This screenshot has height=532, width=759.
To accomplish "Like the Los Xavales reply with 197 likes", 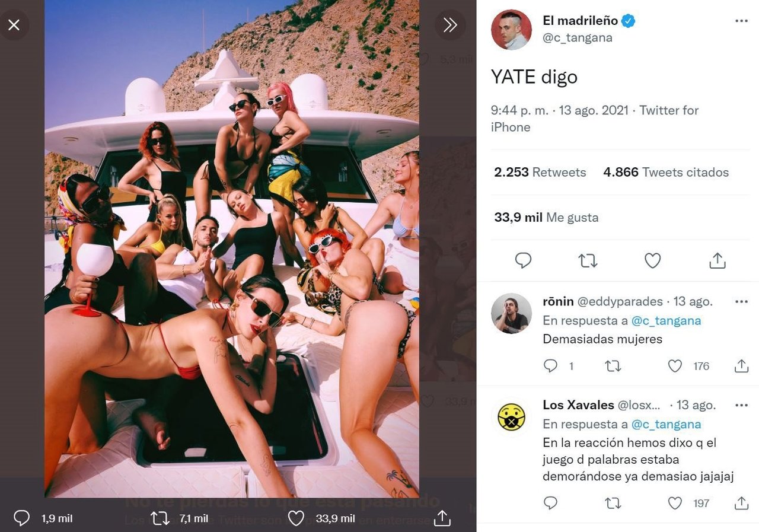I will coord(675,504).
